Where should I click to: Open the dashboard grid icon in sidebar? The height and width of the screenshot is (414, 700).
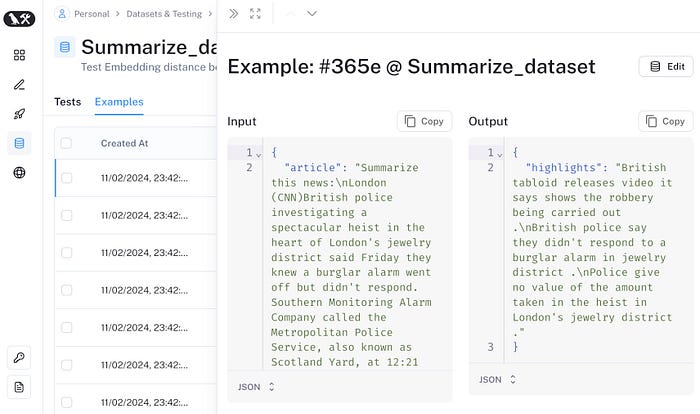point(19,55)
